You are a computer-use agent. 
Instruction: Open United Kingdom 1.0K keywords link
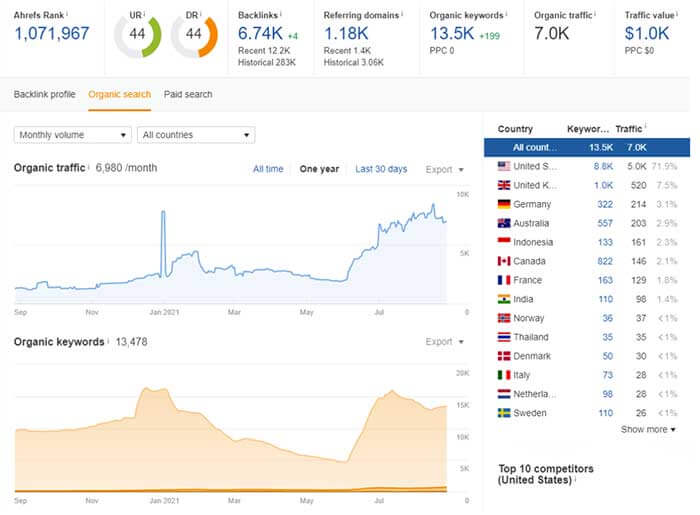tap(603, 185)
